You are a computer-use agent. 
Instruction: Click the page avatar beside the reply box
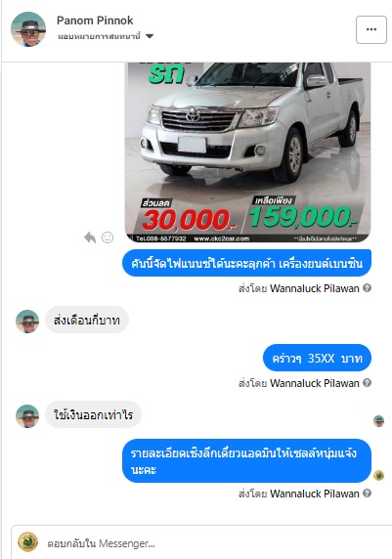27,541
